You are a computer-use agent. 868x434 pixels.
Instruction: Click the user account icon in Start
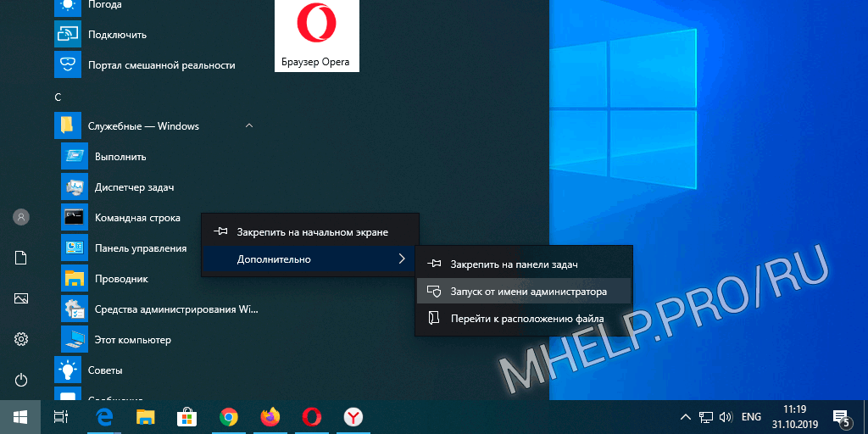click(x=21, y=216)
